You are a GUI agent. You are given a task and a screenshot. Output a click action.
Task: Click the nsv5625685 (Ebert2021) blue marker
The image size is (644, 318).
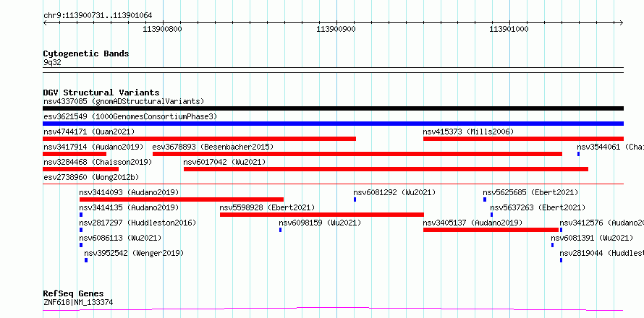tap(485, 199)
